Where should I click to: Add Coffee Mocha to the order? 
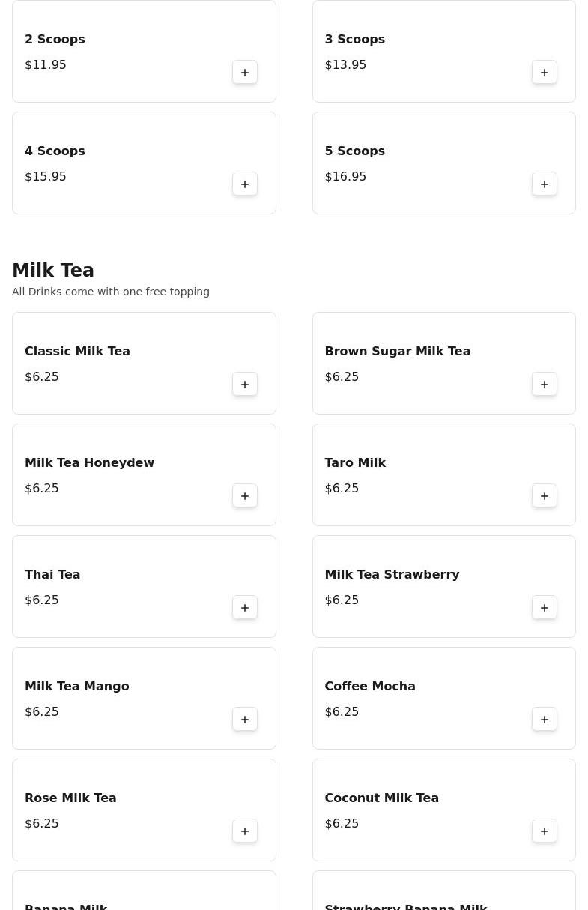coord(545,720)
